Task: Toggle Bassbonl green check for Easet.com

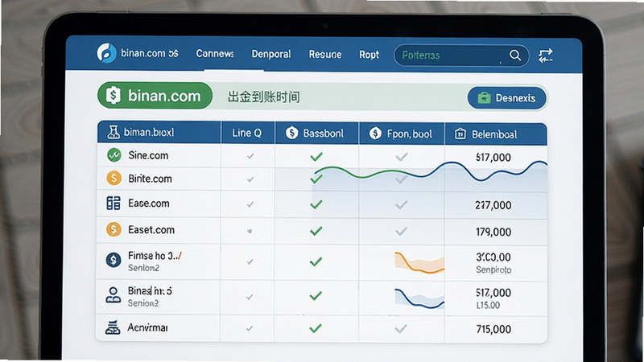Action: [x=316, y=231]
